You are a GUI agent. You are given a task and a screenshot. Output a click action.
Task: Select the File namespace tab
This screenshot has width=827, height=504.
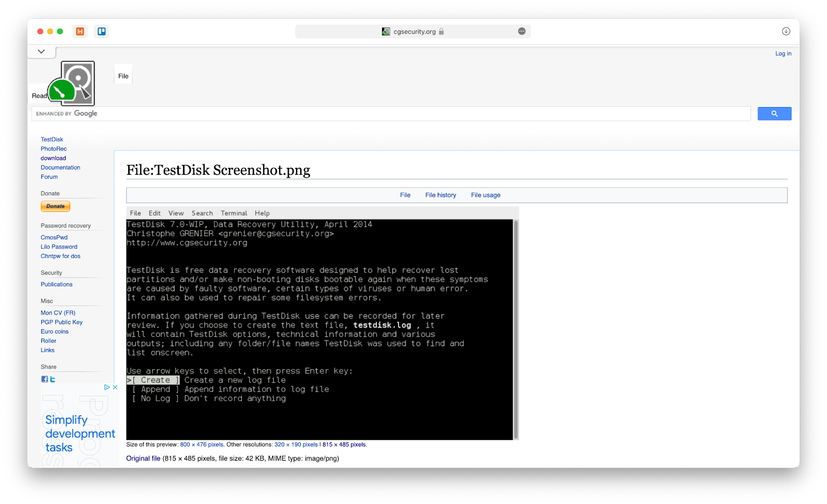123,76
